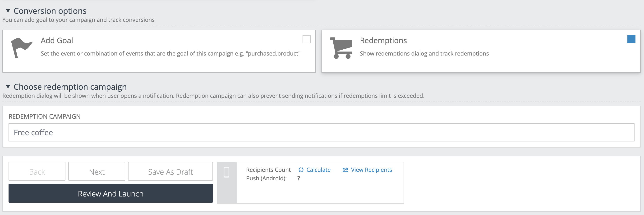Go back with the Back button
This screenshot has width=644, height=215.
tap(37, 172)
